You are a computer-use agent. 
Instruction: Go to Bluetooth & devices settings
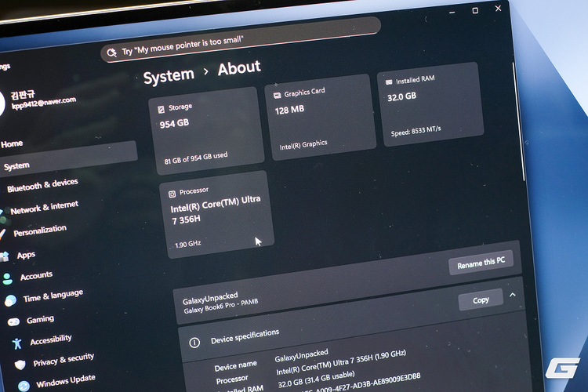42,185
